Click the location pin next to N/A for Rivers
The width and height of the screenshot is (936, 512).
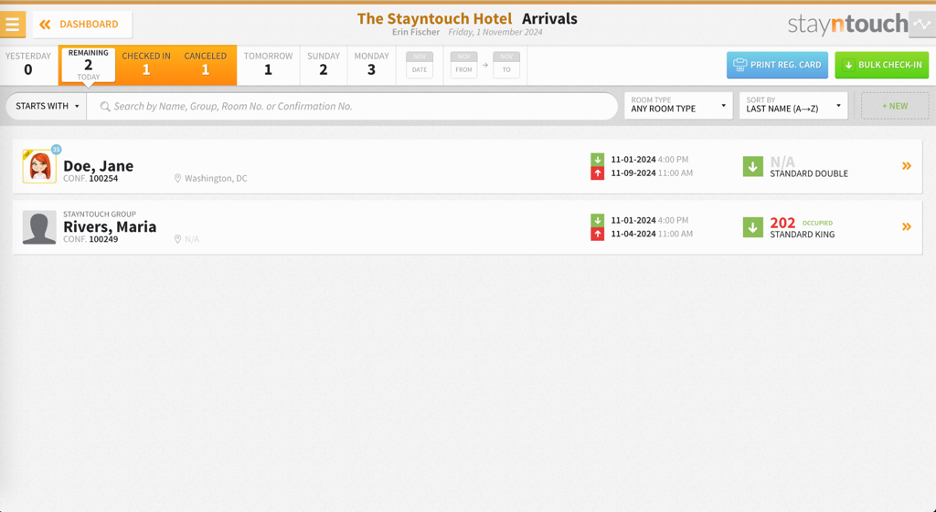[x=177, y=239]
